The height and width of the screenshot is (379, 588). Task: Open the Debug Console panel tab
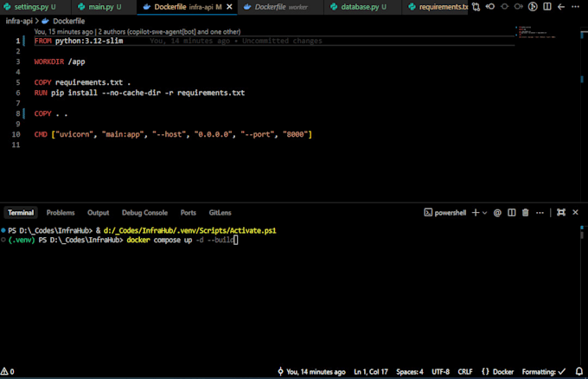click(x=144, y=213)
